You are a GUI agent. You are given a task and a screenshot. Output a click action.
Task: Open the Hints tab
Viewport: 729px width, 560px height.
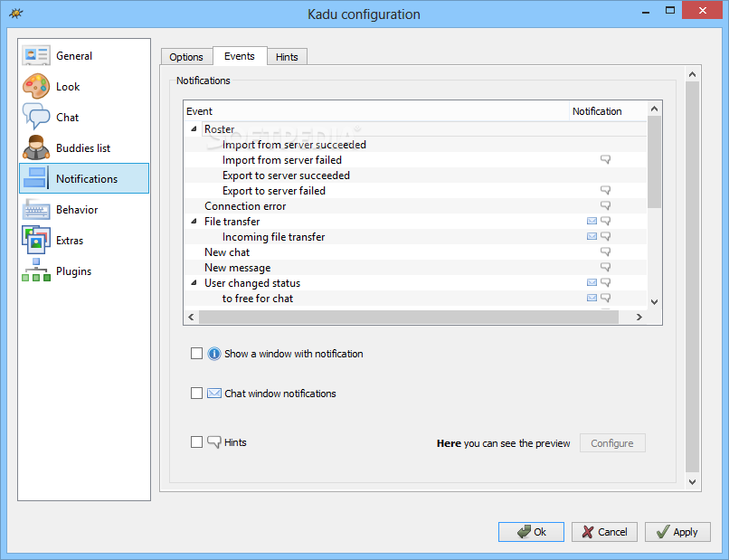tap(287, 57)
